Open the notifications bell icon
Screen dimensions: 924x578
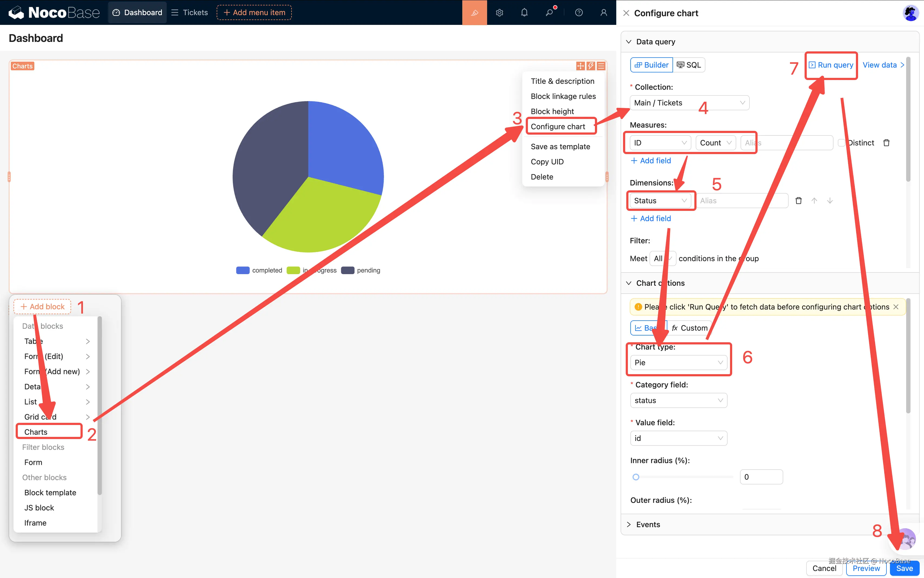tap(524, 12)
